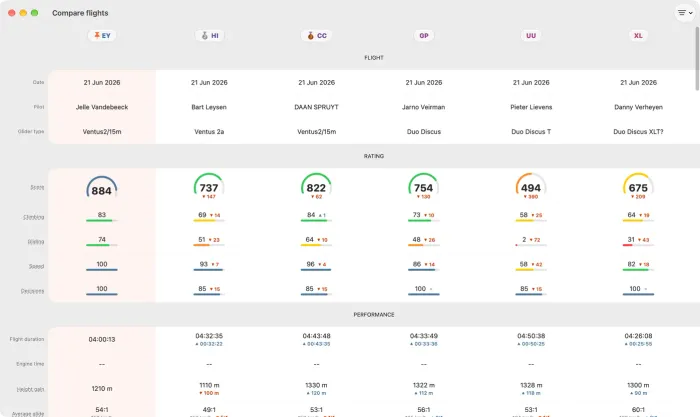Click the FLIGHT section header
700x417 pixels.
pyautogui.click(x=374, y=58)
